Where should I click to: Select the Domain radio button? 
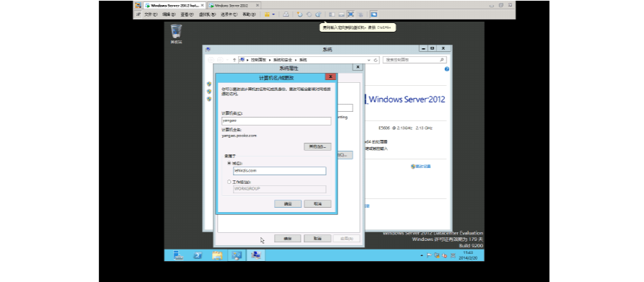[x=229, y=163]
